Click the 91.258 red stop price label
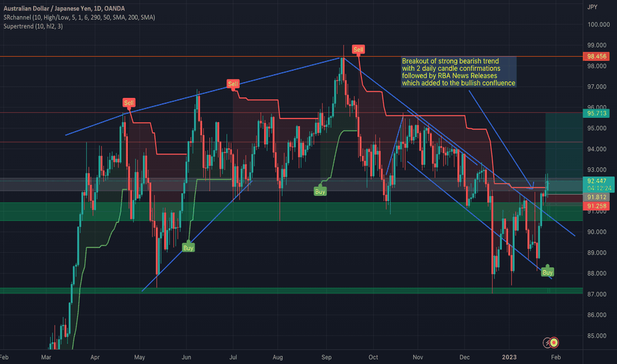Viewport: 617px width, 364px height. pos(596,206)
